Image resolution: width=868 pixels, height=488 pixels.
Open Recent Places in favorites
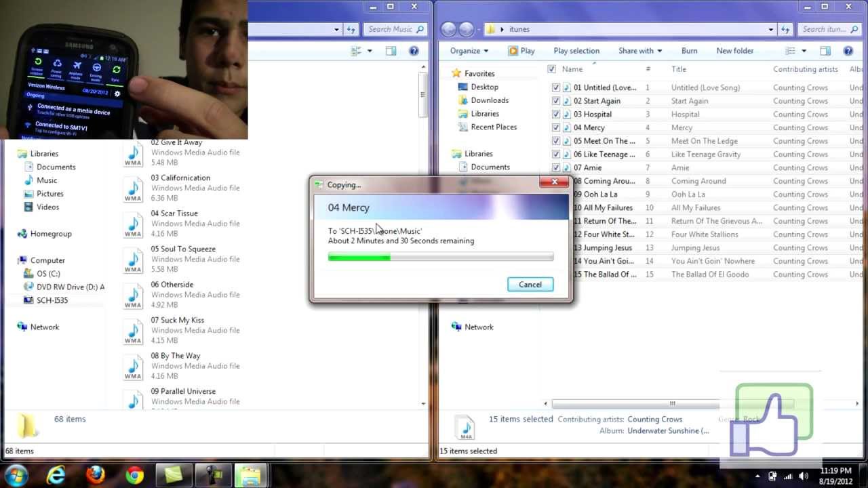(494, 127)
